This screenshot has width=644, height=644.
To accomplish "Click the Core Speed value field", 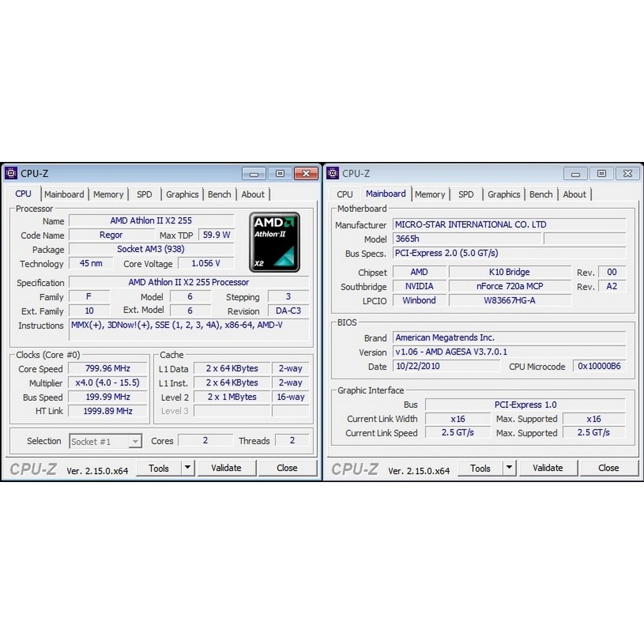I will [108, 369].
